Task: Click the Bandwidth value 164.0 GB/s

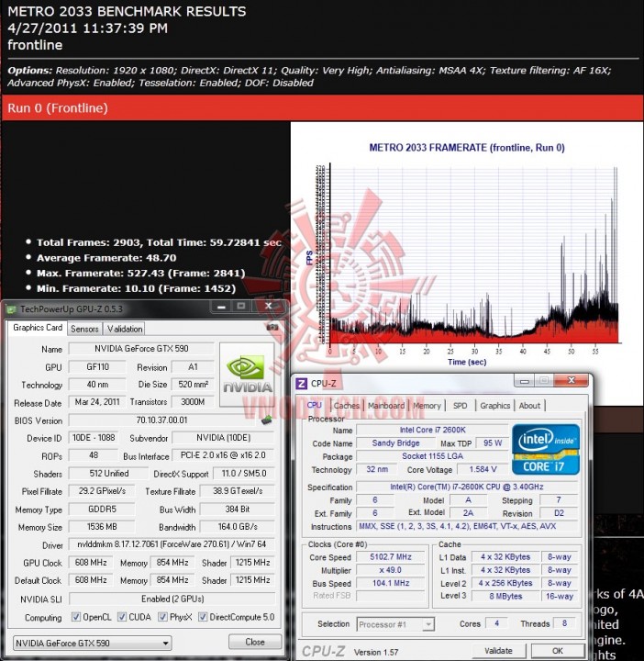Action: click(x=237, y=527)
